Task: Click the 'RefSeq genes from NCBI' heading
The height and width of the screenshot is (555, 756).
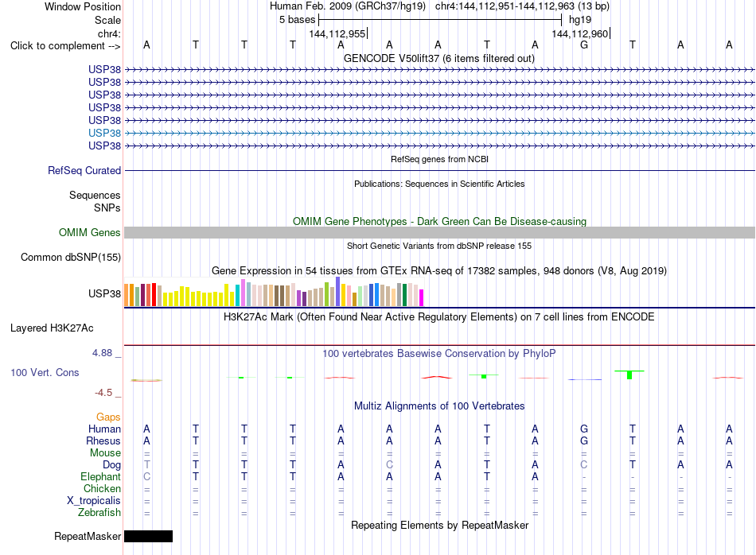Action: [439, 159]
